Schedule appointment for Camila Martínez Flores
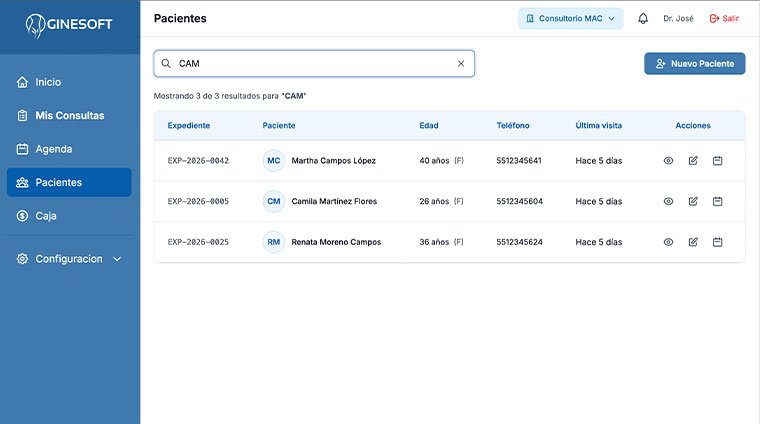The width and height of the screenshot is (760, 424). click(718, 202)
